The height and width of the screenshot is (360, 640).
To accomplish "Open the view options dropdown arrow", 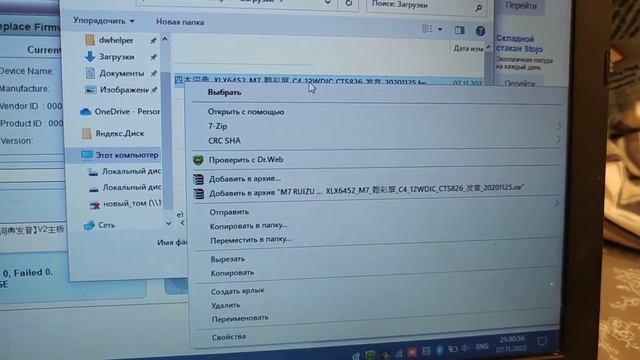I will [x=440, y=29].
